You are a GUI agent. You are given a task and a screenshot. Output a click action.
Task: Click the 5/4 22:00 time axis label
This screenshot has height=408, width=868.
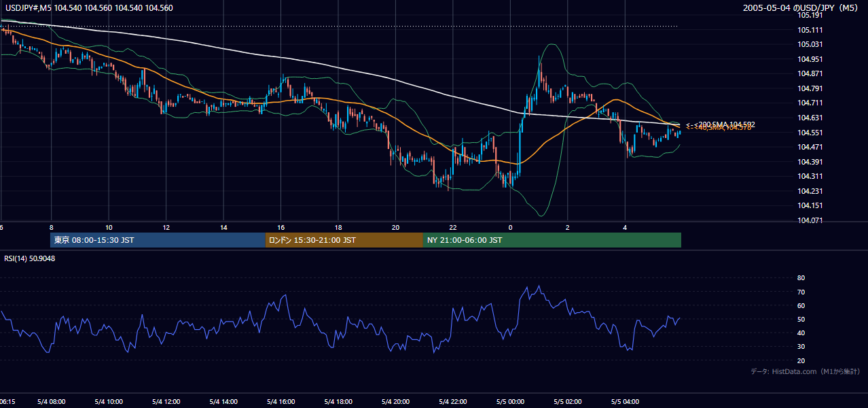click(x=453, y=402)
